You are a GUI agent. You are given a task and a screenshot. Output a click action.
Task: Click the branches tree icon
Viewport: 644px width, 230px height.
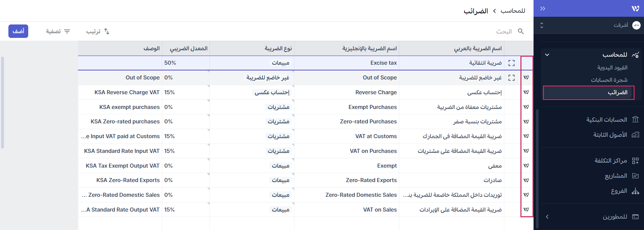635,191
